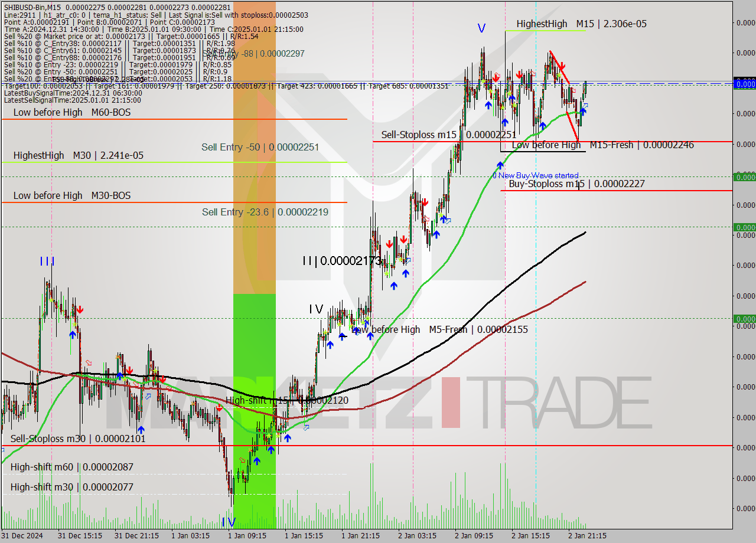Click the '0 New Buy Wave started' text
This screenshot has height=543, width=756.
[x=536, y=175]
